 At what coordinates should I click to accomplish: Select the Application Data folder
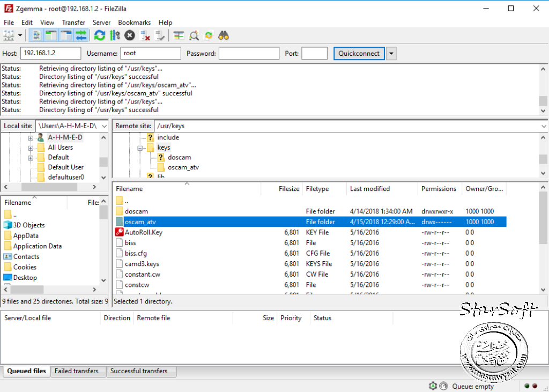tap(38, 246)
